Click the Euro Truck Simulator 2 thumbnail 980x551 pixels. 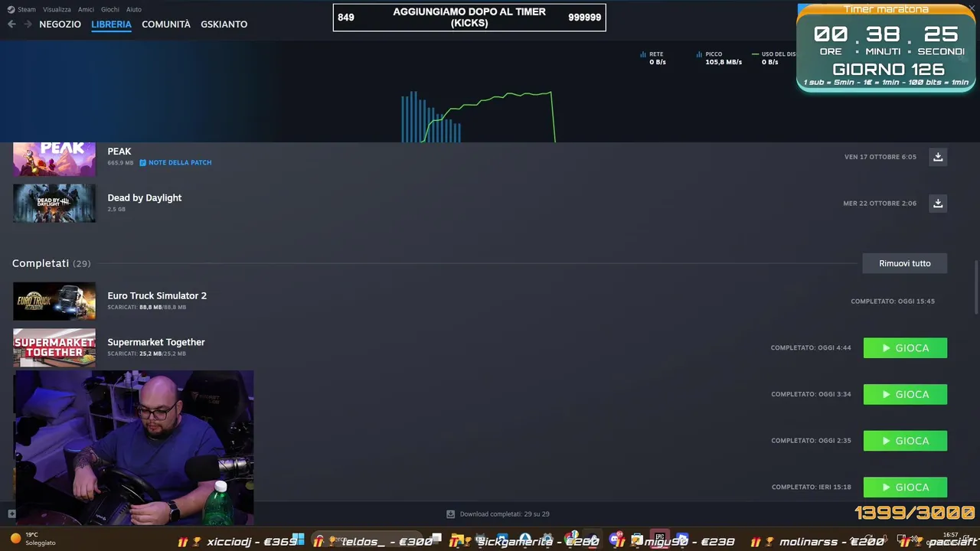(54, 301)
